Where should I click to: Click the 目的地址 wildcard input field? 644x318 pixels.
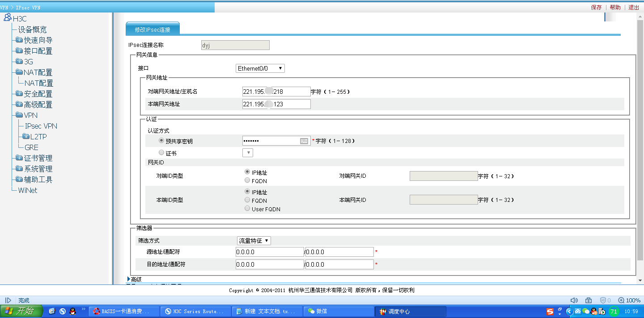click(339, 264)
